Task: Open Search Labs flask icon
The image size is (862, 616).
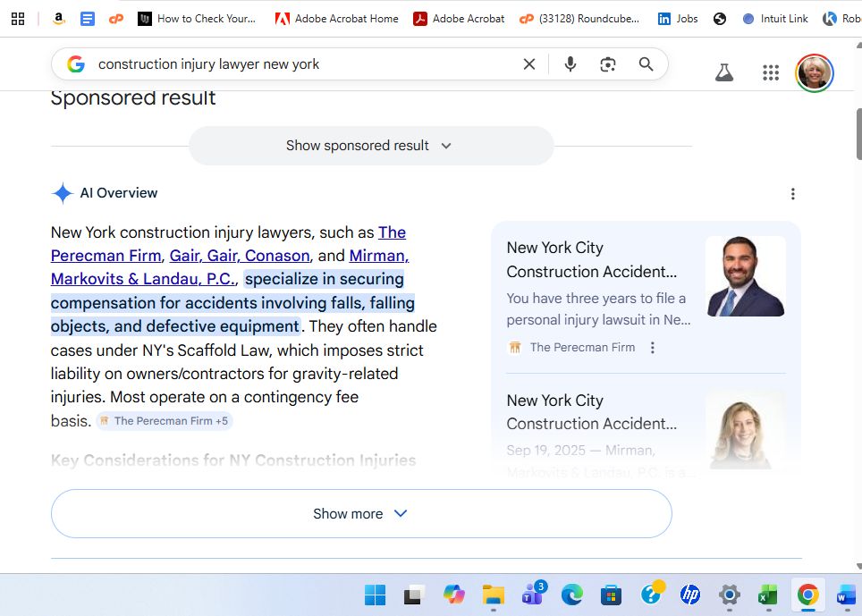Action: [724, 72]
